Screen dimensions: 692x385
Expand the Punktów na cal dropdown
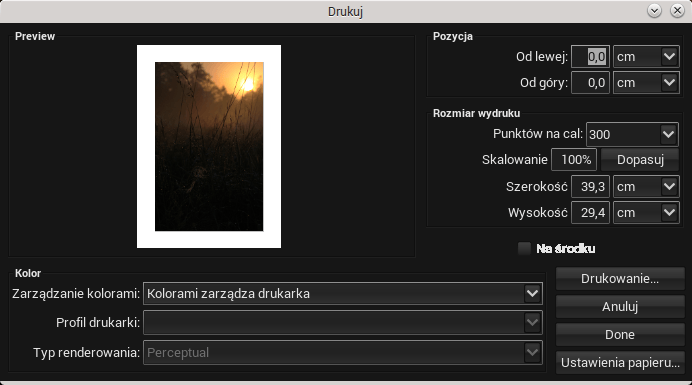click(x=632, y=134)
